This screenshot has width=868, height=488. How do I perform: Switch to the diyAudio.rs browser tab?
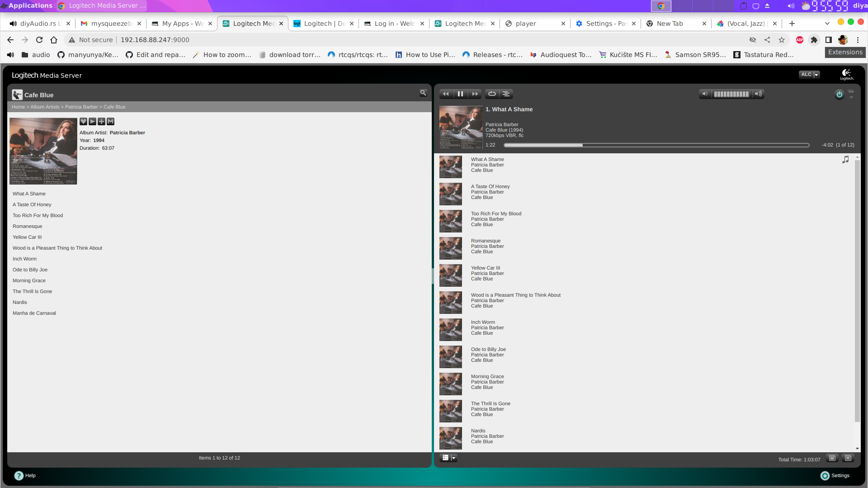click(40, 24)
